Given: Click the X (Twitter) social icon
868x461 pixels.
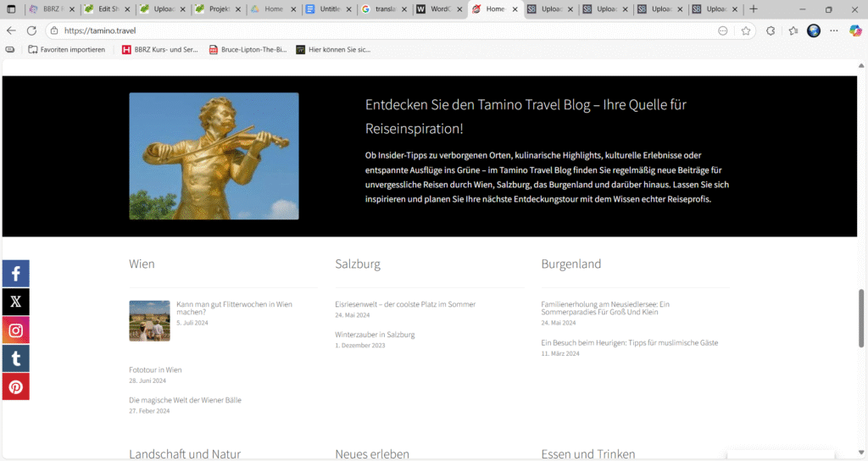Looking at the screenshot, I should [15, 302].
